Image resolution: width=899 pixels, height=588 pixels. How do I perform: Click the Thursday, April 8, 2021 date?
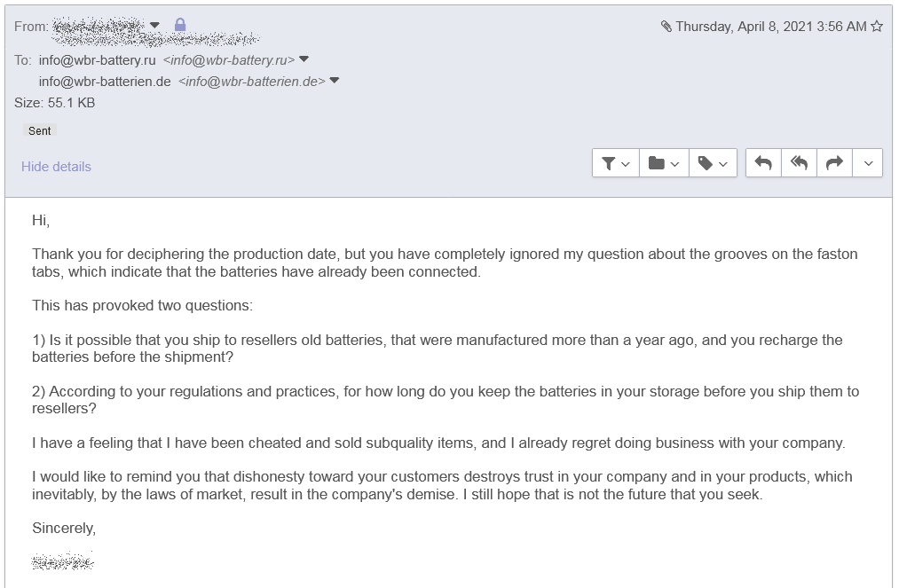point(770,27)
